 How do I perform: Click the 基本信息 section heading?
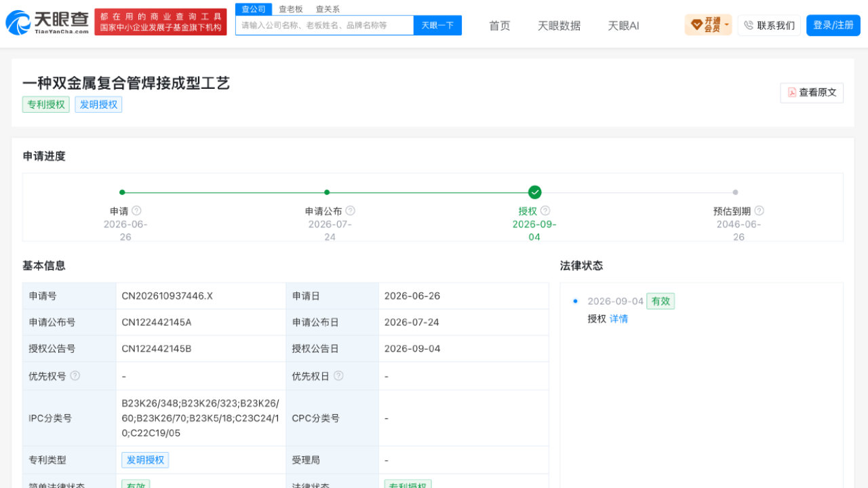(x=44, y=265)
